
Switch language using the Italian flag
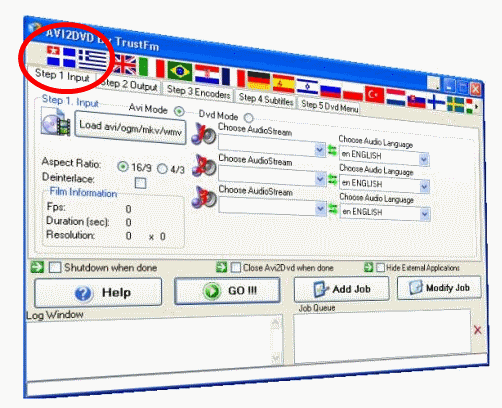tap(152, 68)
